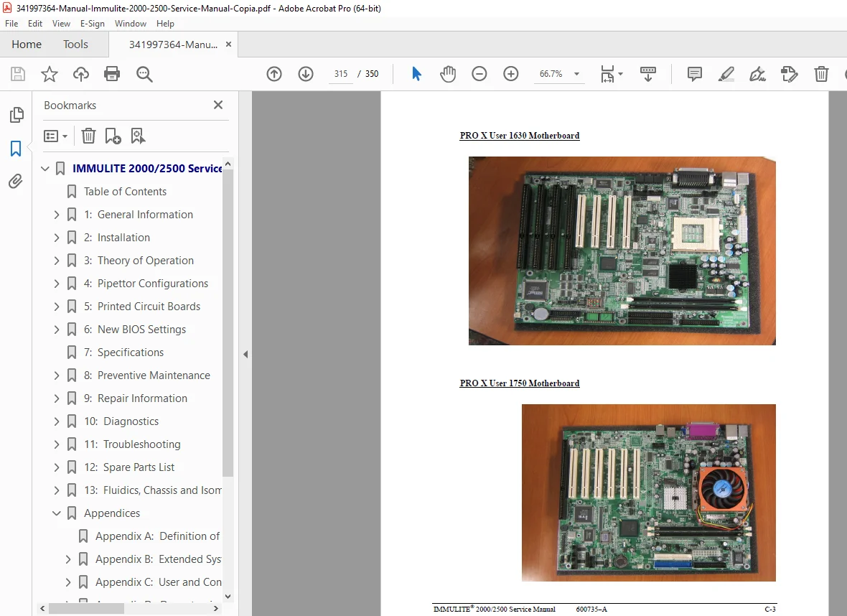Close the Bookmarks panel
The image size is (847, 616).
pos(218,105)
